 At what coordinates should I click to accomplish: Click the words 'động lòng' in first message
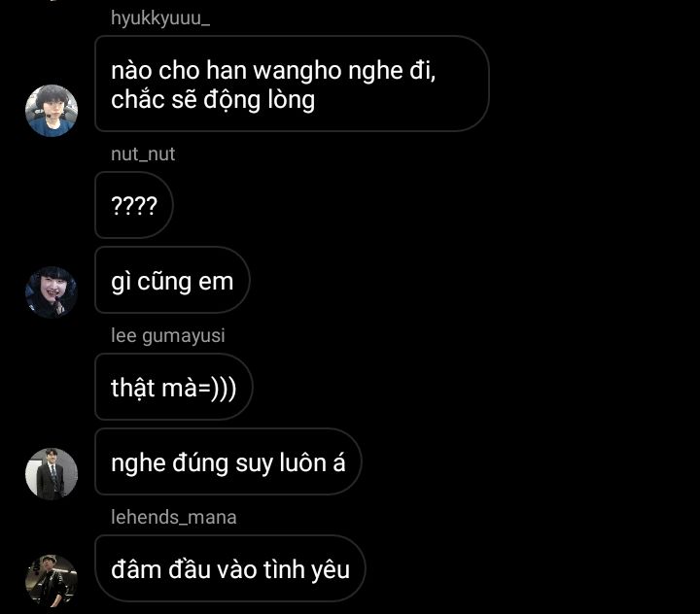click(260, 100)
